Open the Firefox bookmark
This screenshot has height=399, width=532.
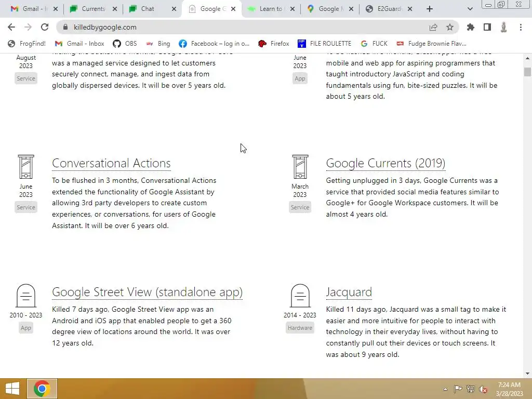[x=273, y=44]
